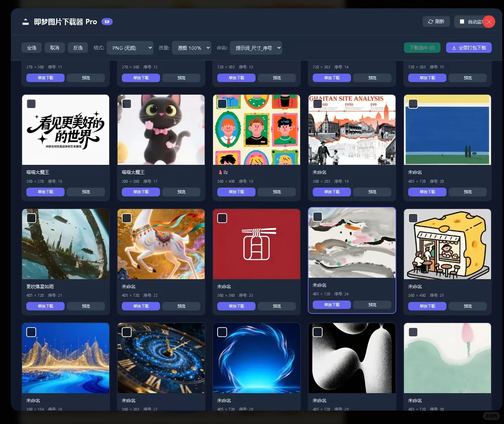The image size is (504, 424).
Task: Check the box on the black cat image
Action: pos(126,104)
